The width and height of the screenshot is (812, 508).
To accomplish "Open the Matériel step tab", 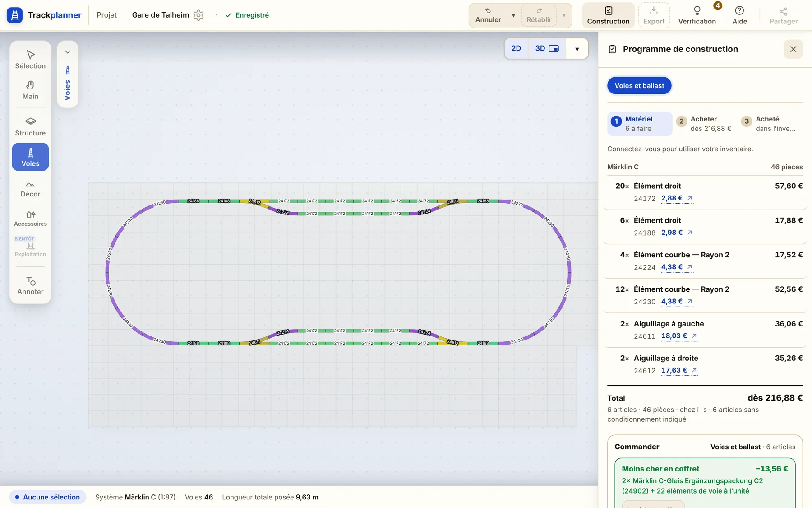I will pos(640,124).
